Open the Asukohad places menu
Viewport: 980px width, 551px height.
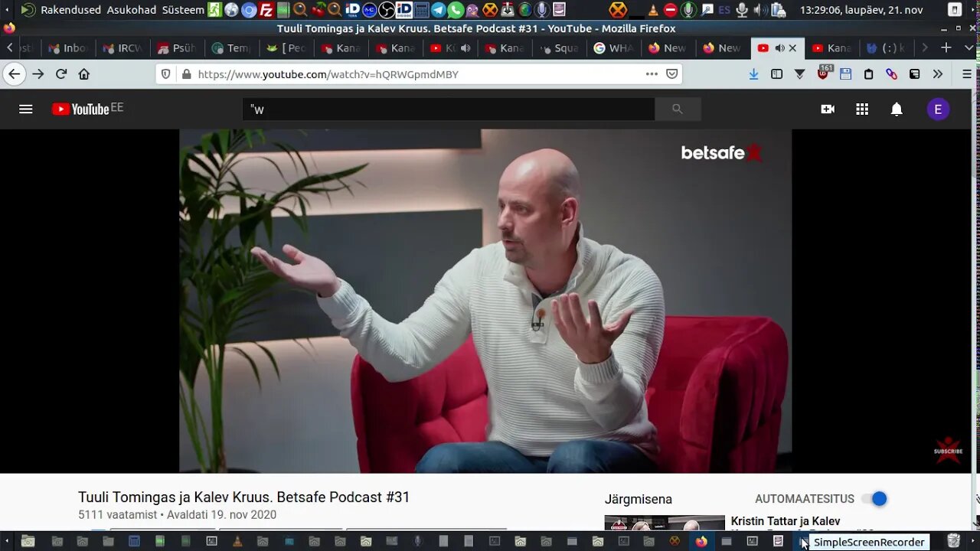(132, 10)
